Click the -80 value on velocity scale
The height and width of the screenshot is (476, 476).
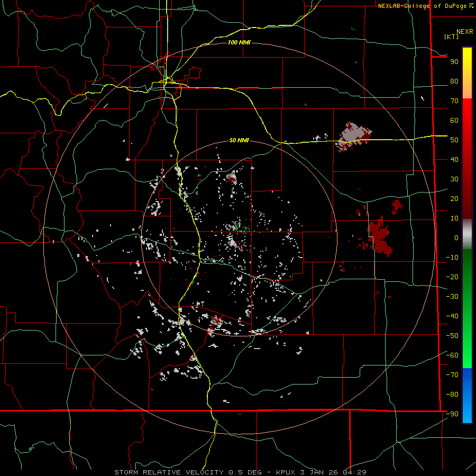coord(452,395)
